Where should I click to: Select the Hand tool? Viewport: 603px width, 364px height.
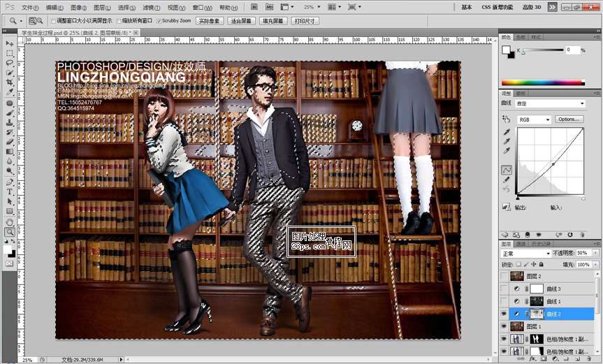point(10,221)
